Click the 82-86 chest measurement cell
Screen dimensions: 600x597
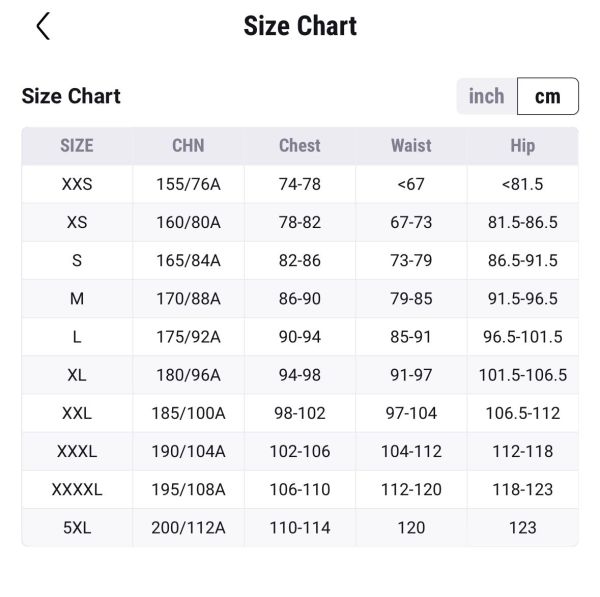click(x=300, y=260)
